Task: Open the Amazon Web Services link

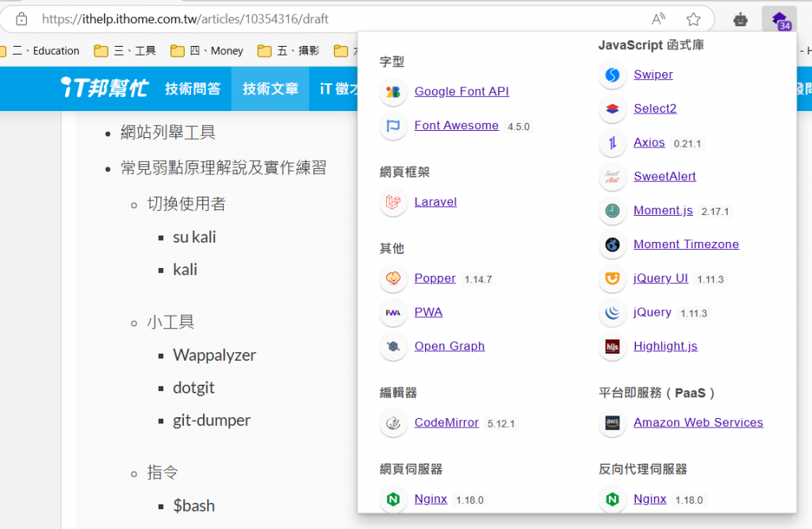Action: click(x=698, y=422)
